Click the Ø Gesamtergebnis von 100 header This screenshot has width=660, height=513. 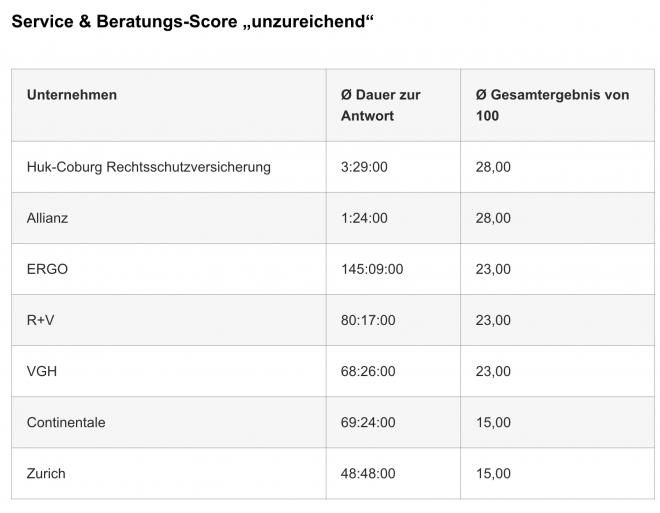click(x=552, y=105)
